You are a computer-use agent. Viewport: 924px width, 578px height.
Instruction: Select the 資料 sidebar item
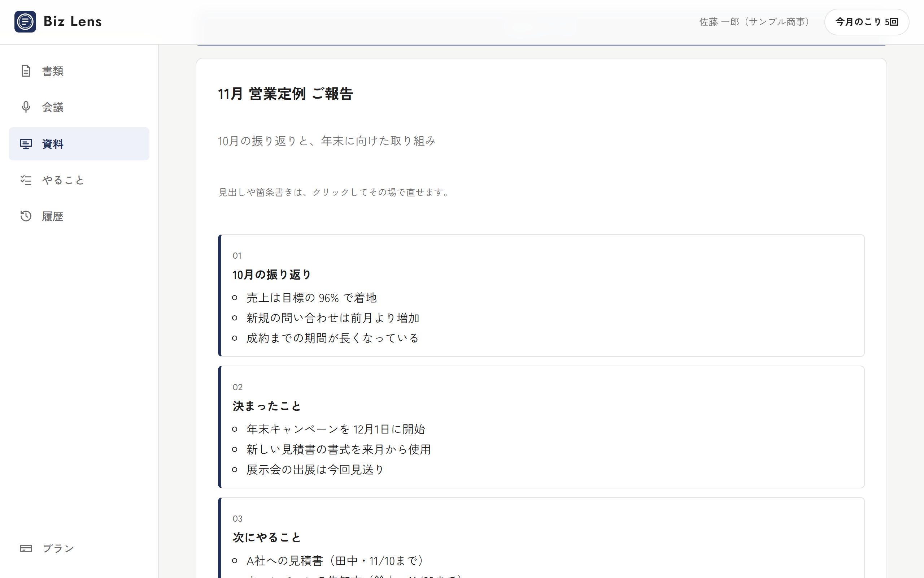[79, 144]
